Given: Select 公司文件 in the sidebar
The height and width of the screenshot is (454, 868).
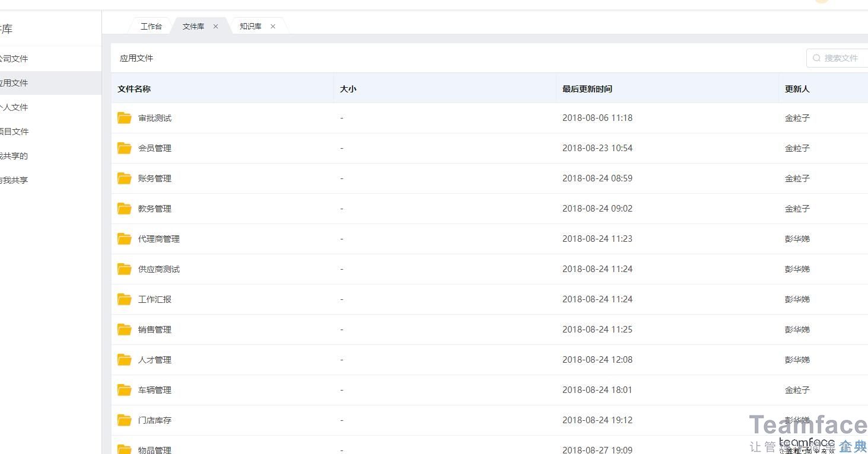Looking at the screenshot, I should click(x=14, y=59).
